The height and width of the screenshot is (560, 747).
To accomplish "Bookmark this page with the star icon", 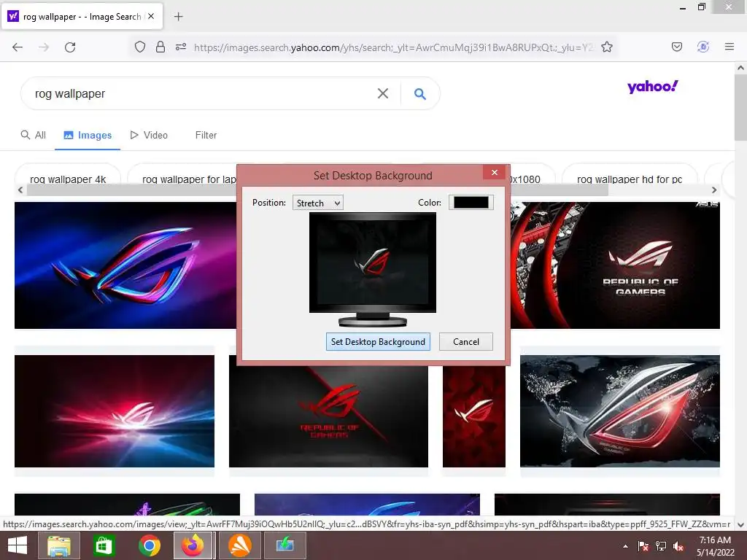I will click(x=606, y=47).
